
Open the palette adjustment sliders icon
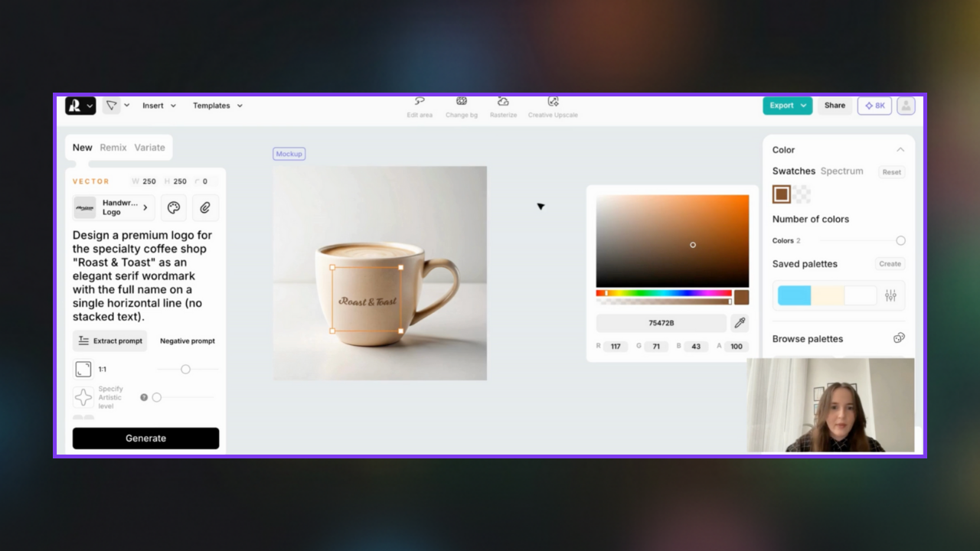point(890,295)
